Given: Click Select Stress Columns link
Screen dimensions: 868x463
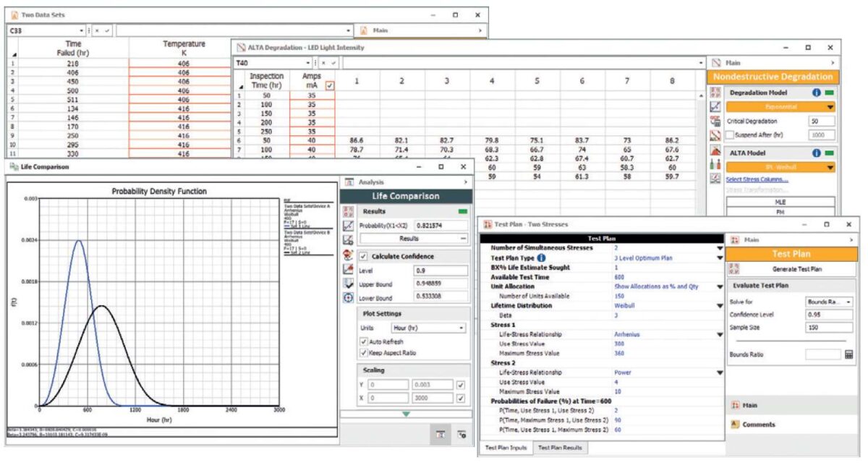Looking at the screenshot, I should (x=757, y=179).
